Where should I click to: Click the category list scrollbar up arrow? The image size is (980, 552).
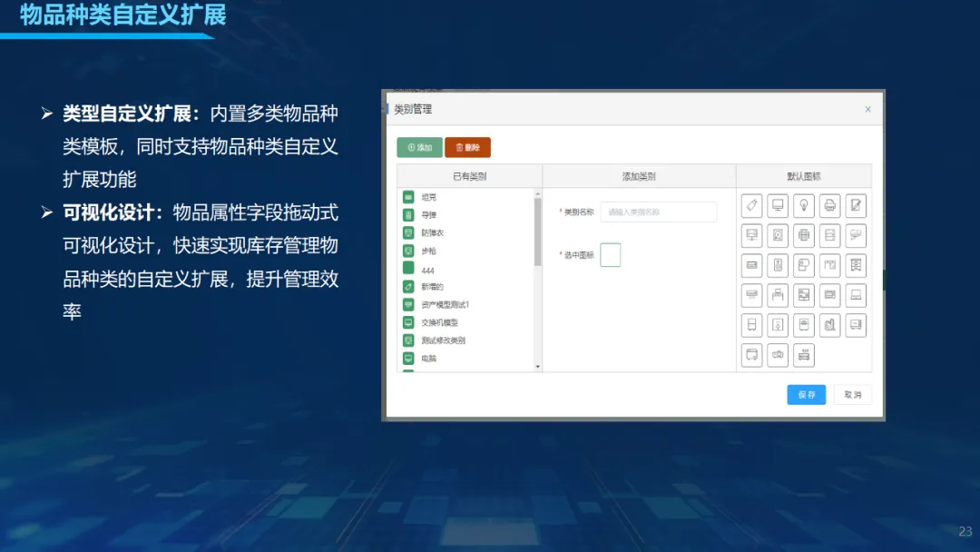click(x=537, y=193)
